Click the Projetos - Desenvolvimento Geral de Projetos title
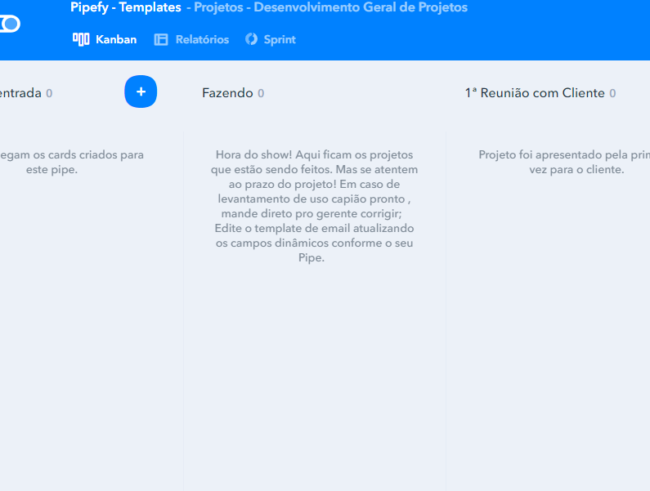 (331, 7)
